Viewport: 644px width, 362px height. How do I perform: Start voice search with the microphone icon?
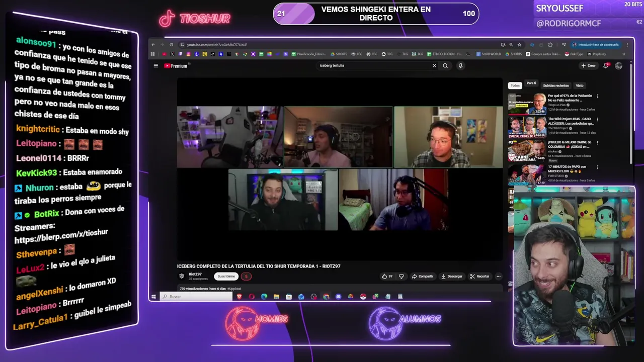pos(460,65)
